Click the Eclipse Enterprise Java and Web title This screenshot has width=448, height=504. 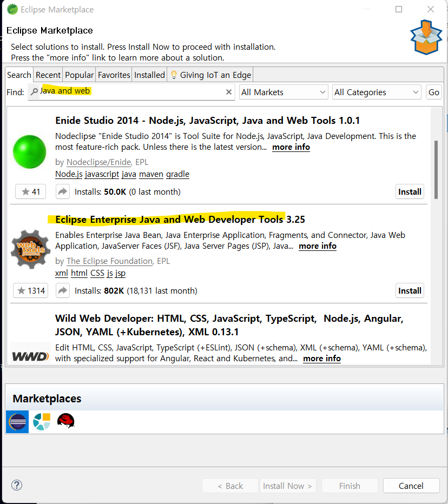click(x=180, y=220)
